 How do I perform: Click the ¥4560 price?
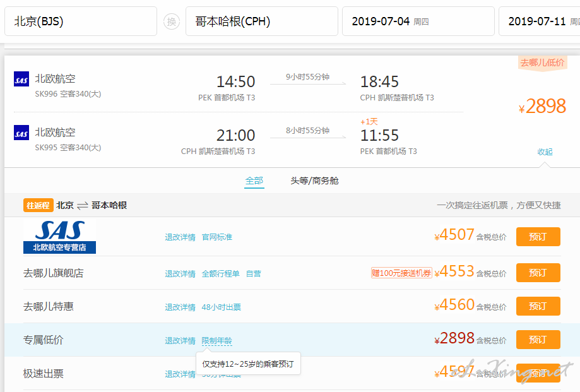point(454,305)
